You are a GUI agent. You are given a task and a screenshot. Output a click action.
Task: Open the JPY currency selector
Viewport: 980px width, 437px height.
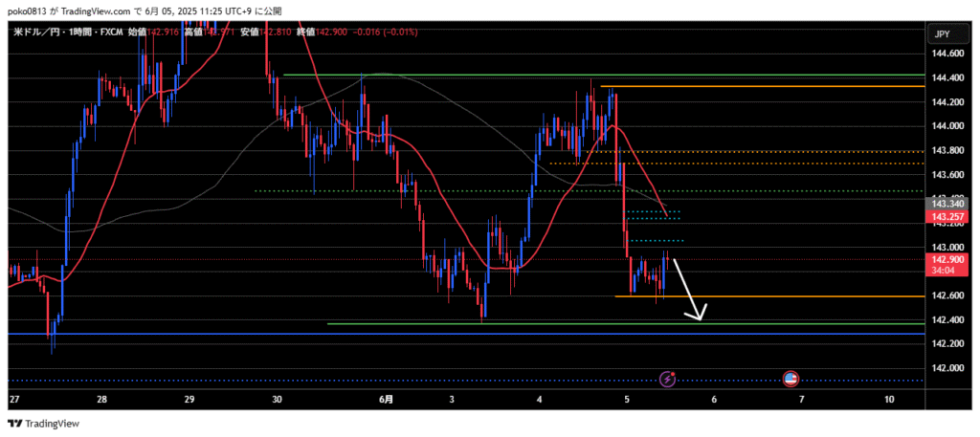click(942, 33)
